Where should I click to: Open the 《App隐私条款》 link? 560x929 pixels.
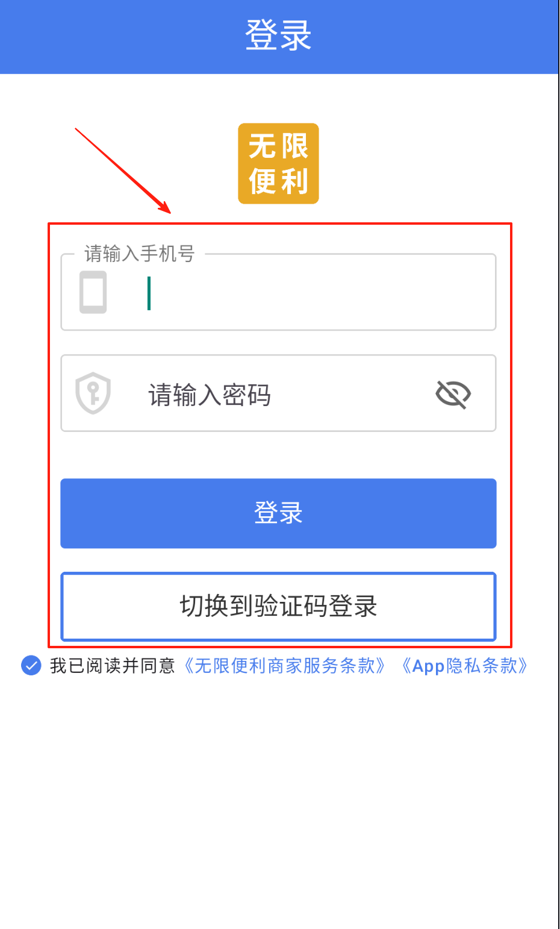tap(464, 666)
